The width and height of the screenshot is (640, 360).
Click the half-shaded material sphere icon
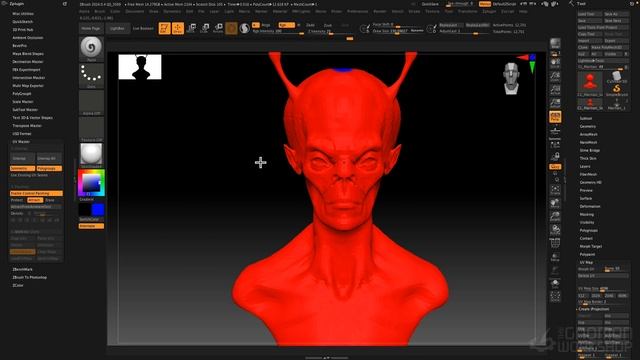coord(244,28)
